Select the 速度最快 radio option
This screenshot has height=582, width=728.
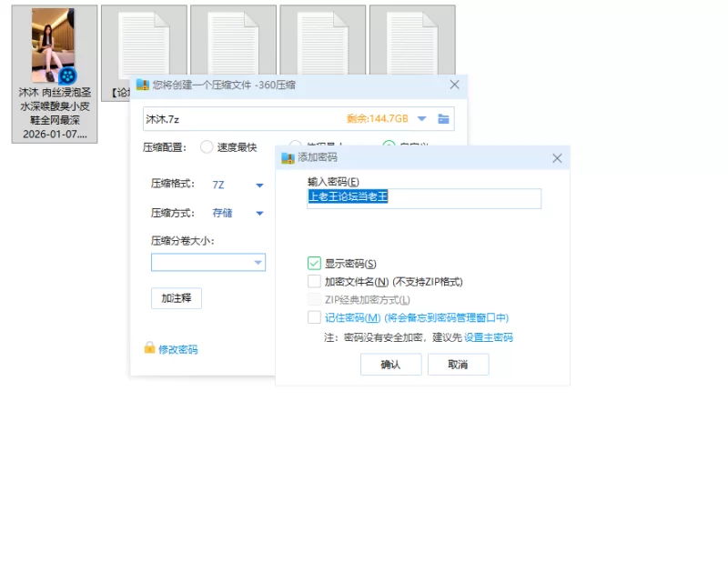click(x=207, y=147)
